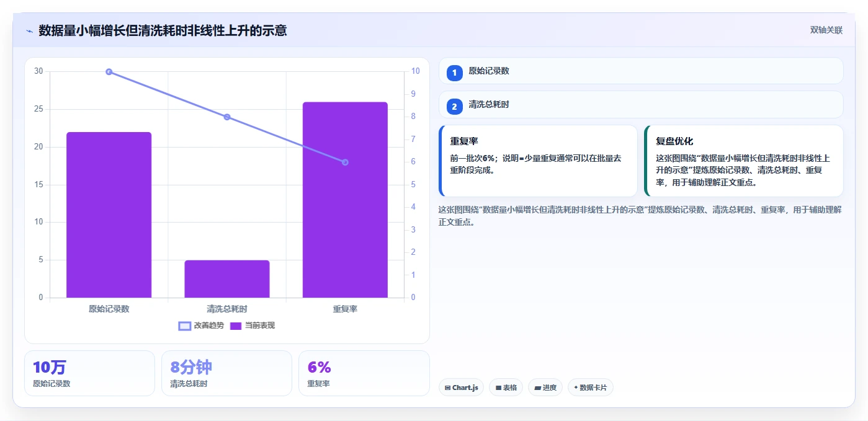This screenshot has height=421, width=868.
Task: Click the x-axis label 重复率
Action: pyautogui.click(x=345, y=309)
